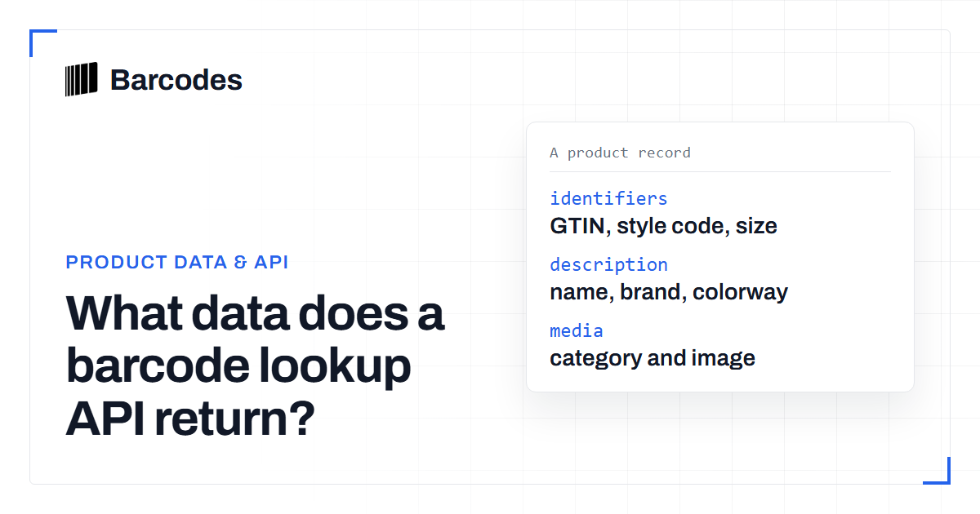
Task: Select the PRODUCT DATA & API category label
Action: [x=177, y=263]
